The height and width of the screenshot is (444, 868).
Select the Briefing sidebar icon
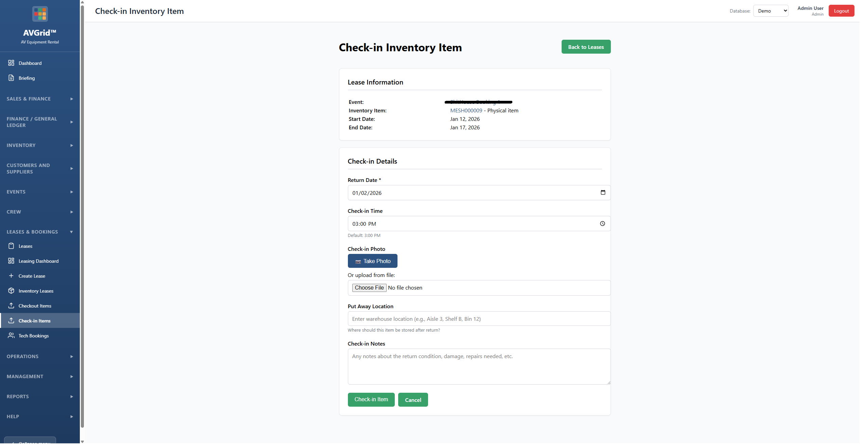tap(26, 78)
